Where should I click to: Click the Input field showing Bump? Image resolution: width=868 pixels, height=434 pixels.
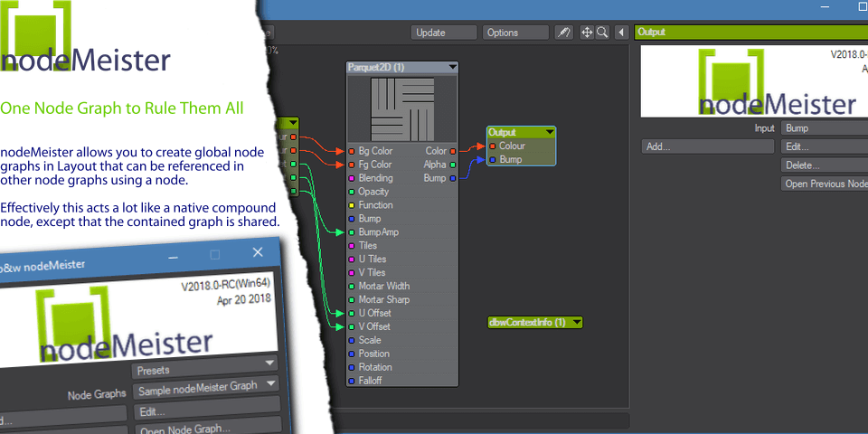click(823, 128)
